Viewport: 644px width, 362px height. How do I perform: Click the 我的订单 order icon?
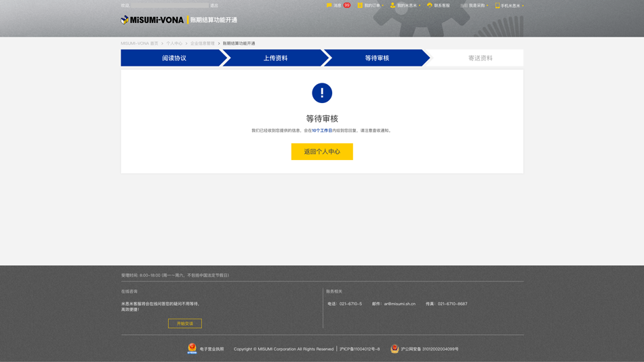[360, 5]
